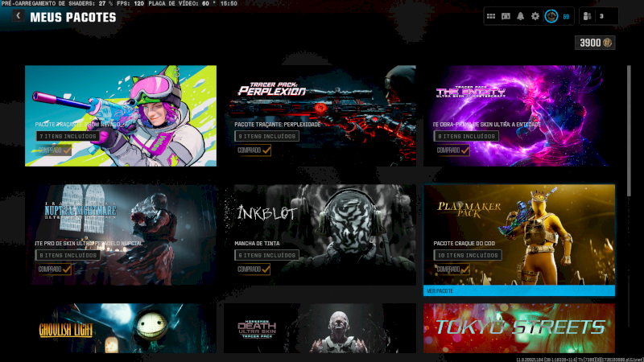The height and width of the screenshot is (362, 644).
Task: Open the notifications bell icon
Action: click(520, 16)
